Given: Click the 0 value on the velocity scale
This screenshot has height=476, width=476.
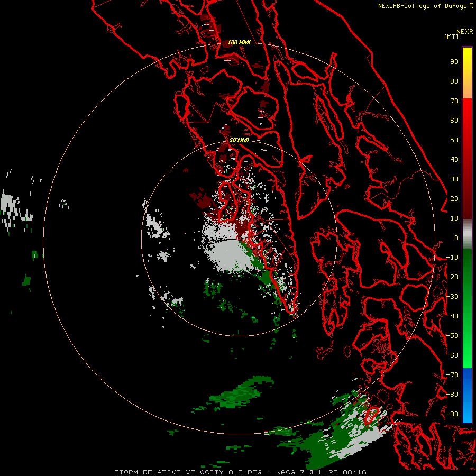Looking at the screenshot, I should click(x=456, y=237).
